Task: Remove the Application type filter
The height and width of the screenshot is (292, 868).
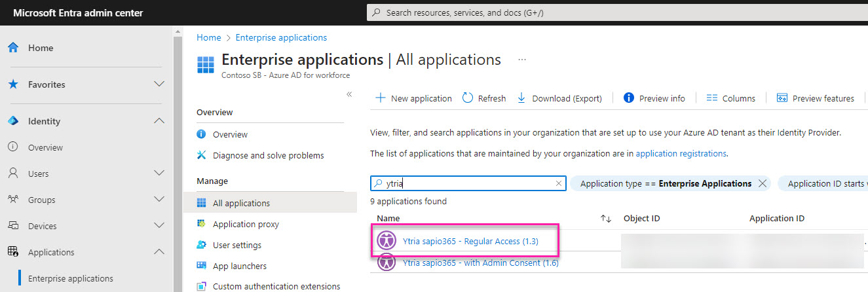Action: pyautogui.click(x=762, y=184)
